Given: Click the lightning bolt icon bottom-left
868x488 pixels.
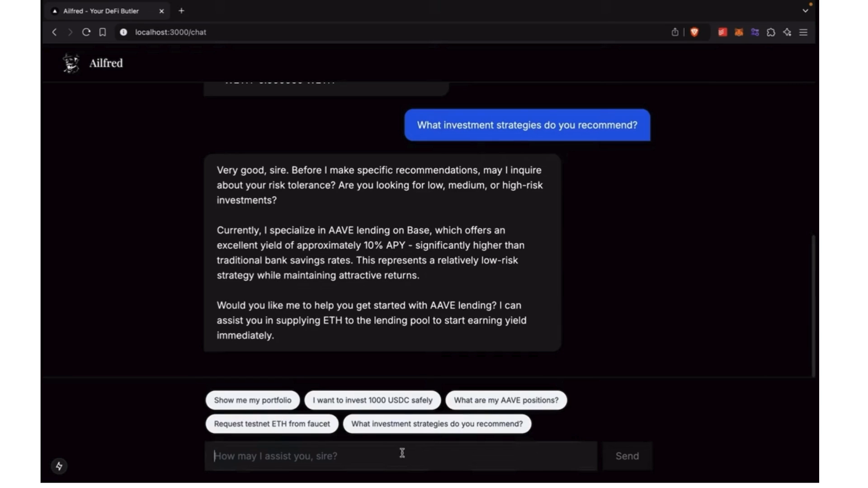Looking at the screenshot, I should tap(59, 466).
